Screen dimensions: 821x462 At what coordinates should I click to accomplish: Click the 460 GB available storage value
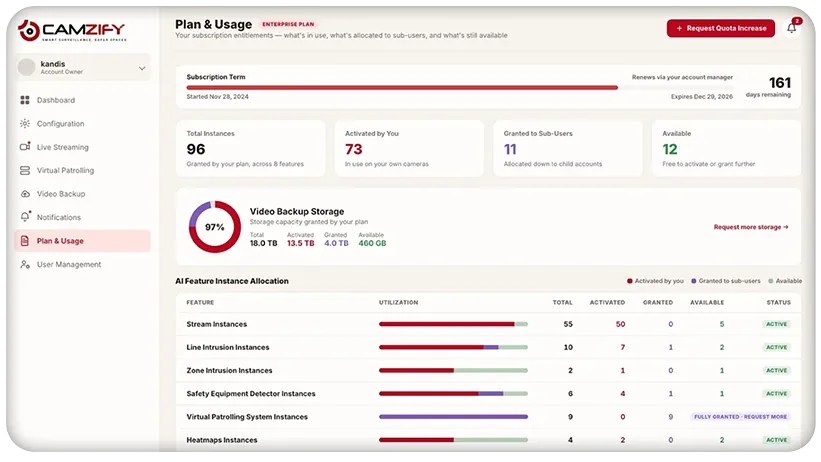point(372,243)
